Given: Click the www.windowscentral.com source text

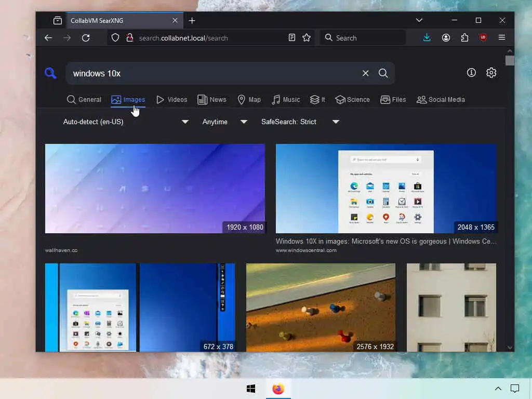Looking at the screenshot, I should (306, 250).
